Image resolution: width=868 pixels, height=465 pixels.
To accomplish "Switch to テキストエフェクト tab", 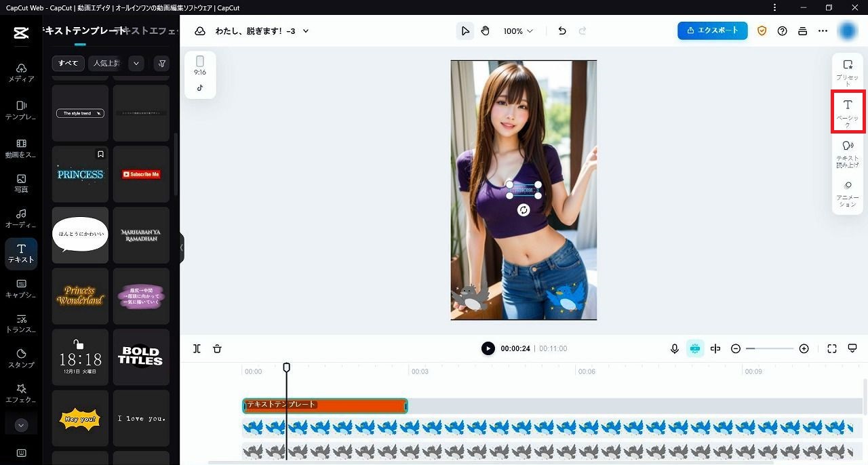I will [149, 31].
